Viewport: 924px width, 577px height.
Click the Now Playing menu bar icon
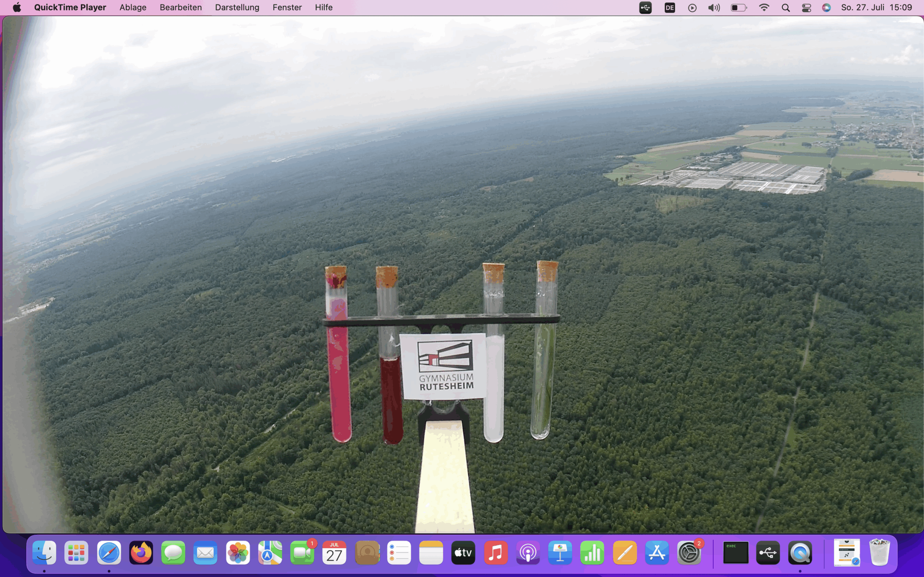point(692,8)
